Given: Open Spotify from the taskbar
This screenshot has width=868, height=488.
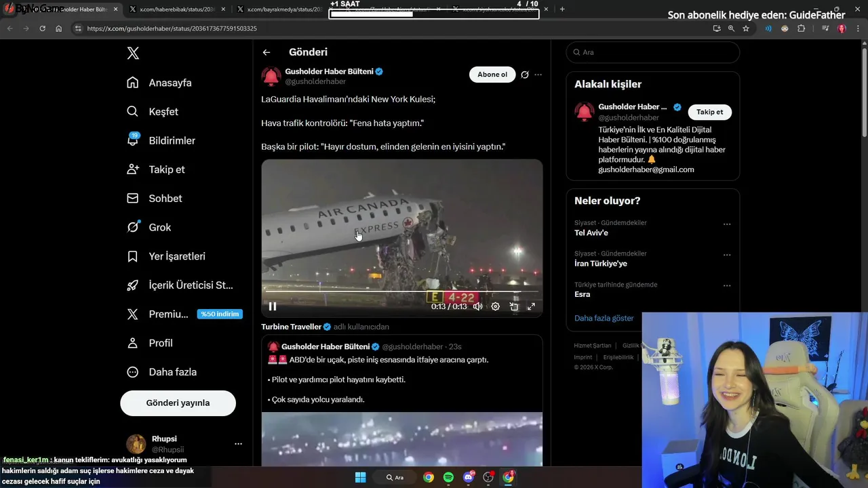Looking at the screenshot, I should coord(448,477).
